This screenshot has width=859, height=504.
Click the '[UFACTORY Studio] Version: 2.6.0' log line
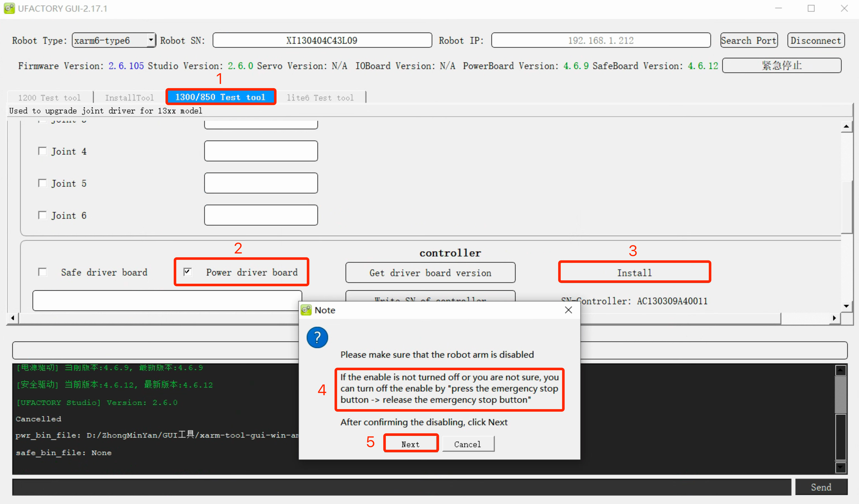(97, 403)
